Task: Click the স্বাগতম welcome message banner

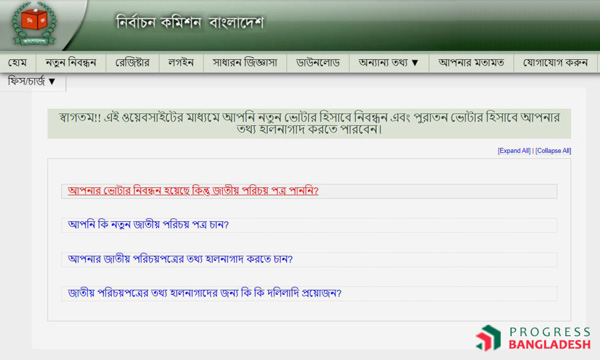Action: click(309, 123)
